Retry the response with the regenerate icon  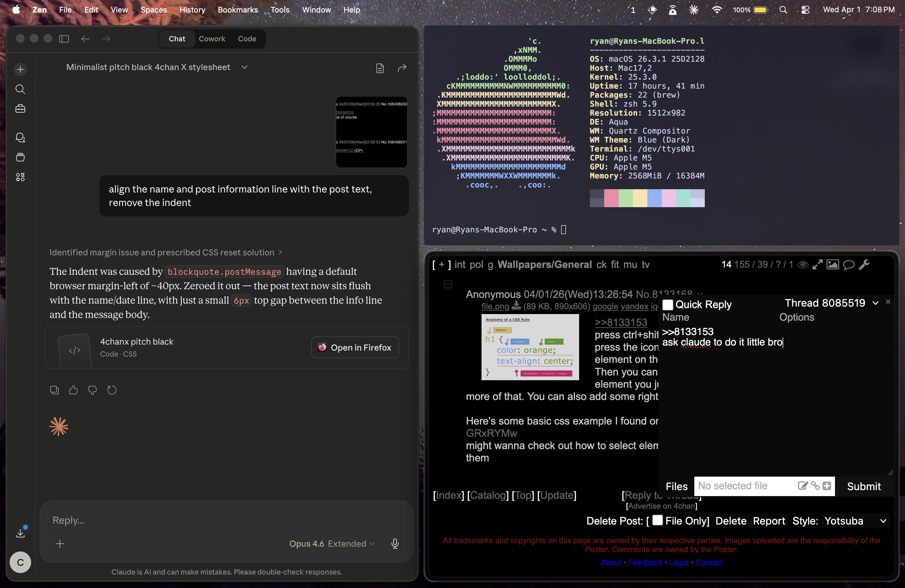pyautogui.click(x=111, y=390)
